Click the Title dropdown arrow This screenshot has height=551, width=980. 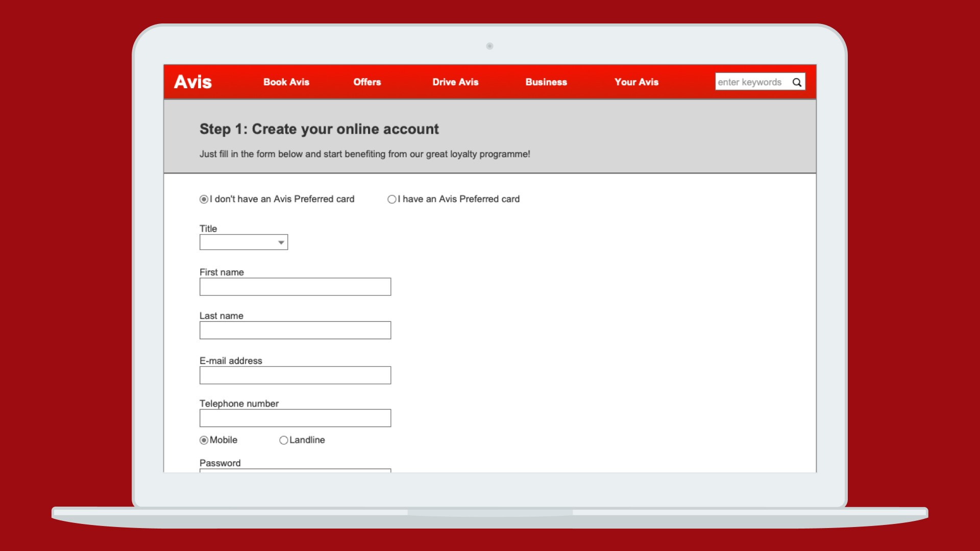281,242
